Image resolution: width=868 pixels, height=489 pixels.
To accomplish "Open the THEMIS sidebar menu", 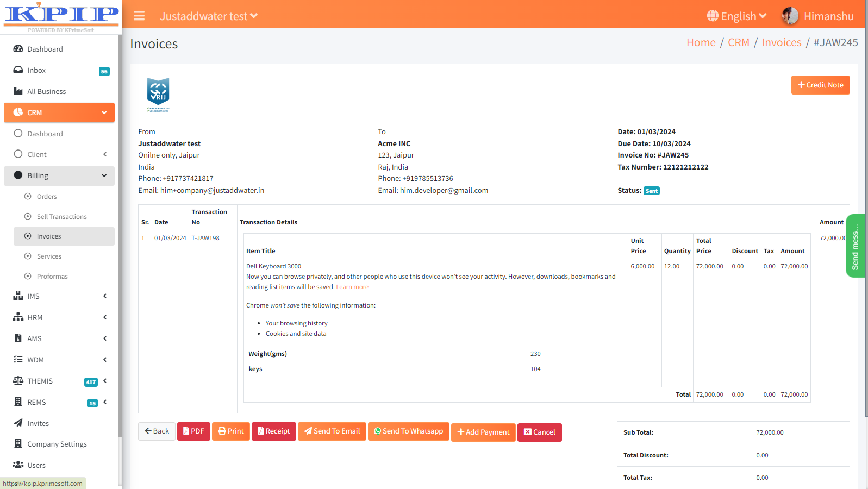I will (x=40, y=381).
